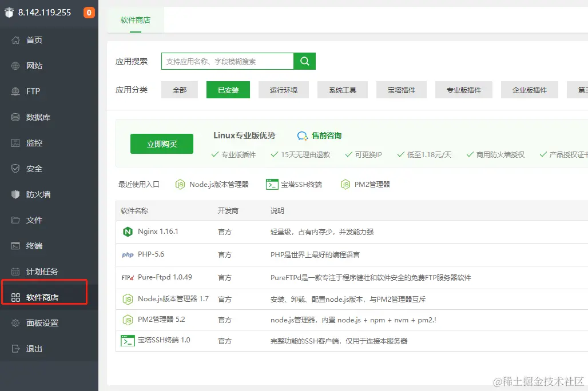Click the database icon beside 数据库

15,117
